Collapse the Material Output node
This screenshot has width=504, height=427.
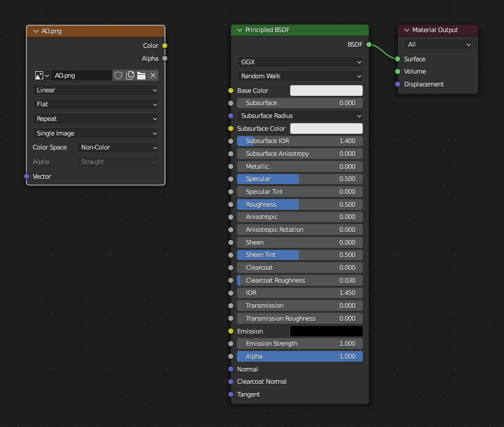[x=406, y=30]
